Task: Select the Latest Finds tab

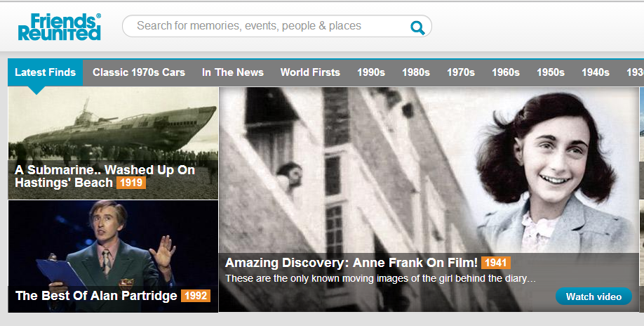Action: [45, 72]
